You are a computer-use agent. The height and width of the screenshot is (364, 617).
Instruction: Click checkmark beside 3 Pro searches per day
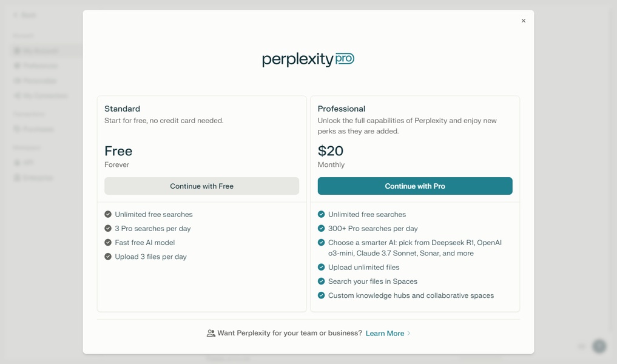click(108, 229)
